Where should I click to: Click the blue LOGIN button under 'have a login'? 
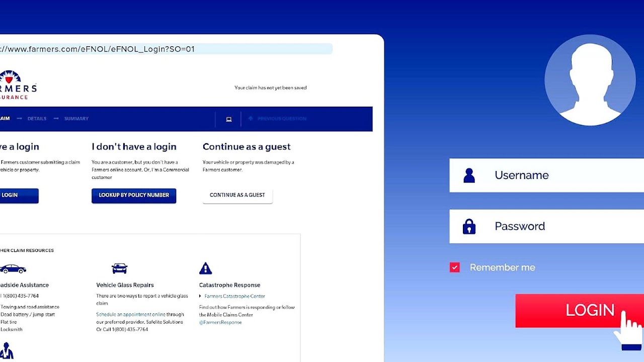pyautogui.click(x=19, y=196)
